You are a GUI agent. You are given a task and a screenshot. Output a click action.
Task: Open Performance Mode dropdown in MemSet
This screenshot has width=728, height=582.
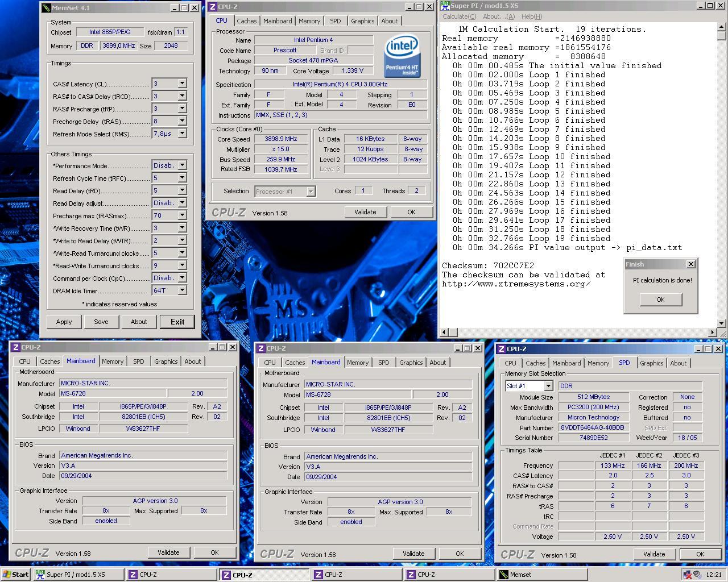tap(182, 165)
